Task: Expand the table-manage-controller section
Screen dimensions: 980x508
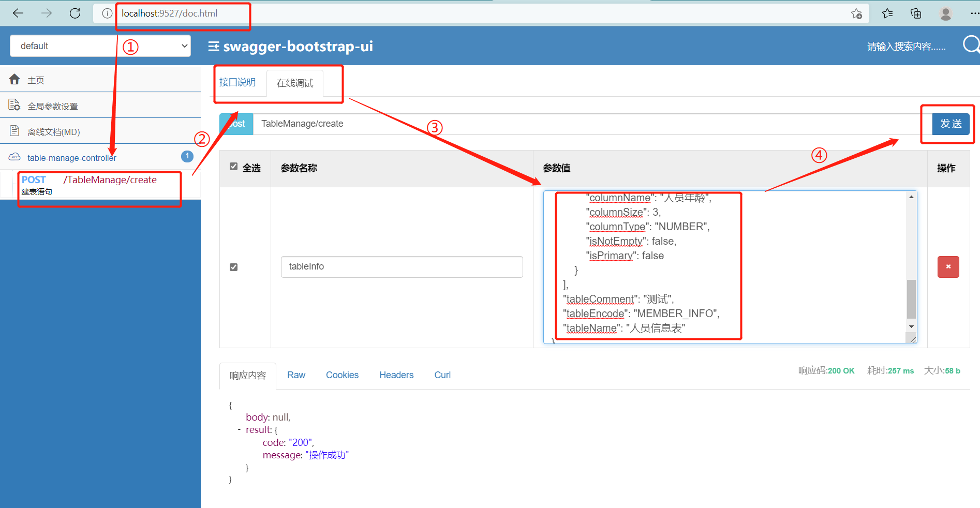Action: [72, 157]
